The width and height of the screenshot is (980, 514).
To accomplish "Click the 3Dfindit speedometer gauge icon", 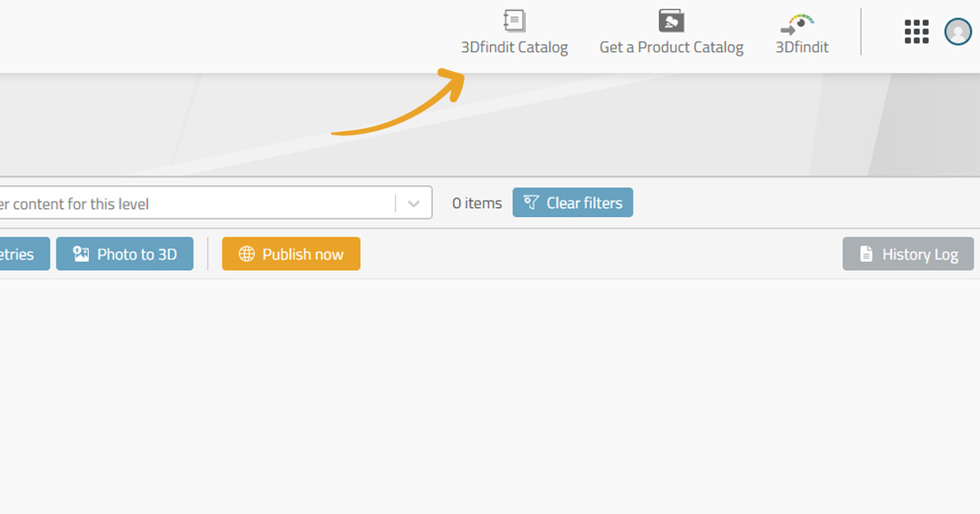I will click(796, 20).
